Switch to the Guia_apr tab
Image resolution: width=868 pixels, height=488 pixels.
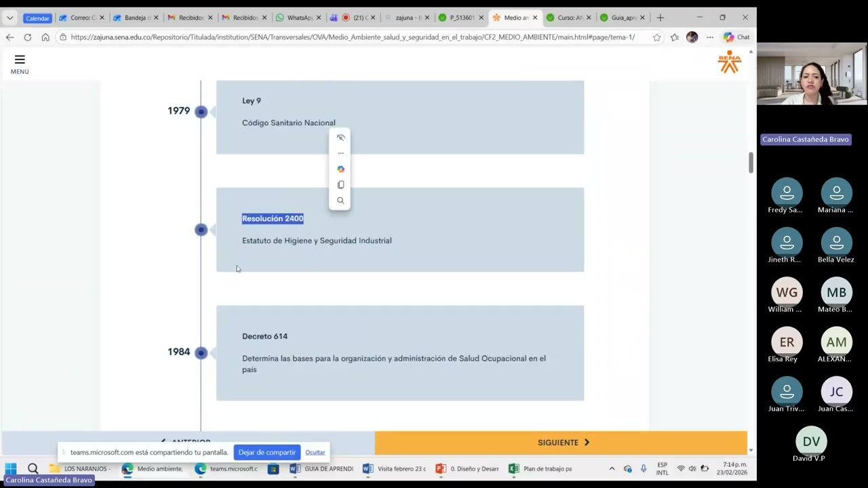point(624,18)
